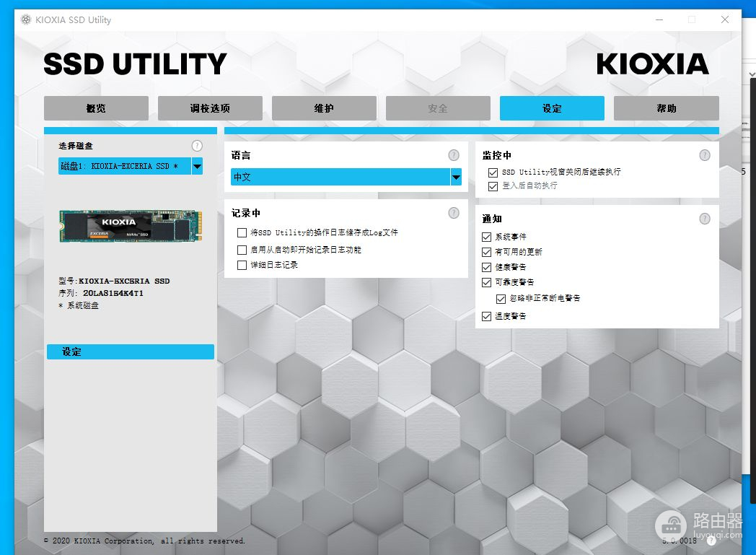
Task: Enable 详细日志记录 checkbox
Action: tap(242, 266)
